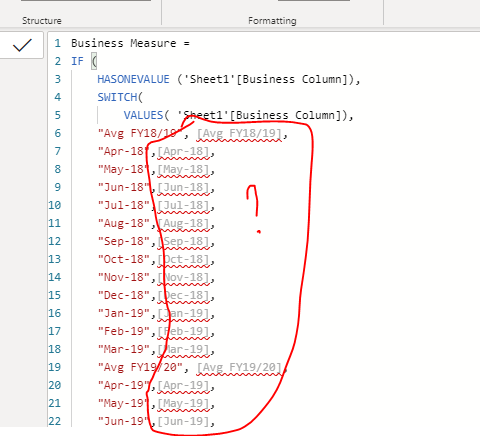Click the "May-19" string on line 21
Image resolution: width=480 pixels, height=436 pixels.
(124, 403)
